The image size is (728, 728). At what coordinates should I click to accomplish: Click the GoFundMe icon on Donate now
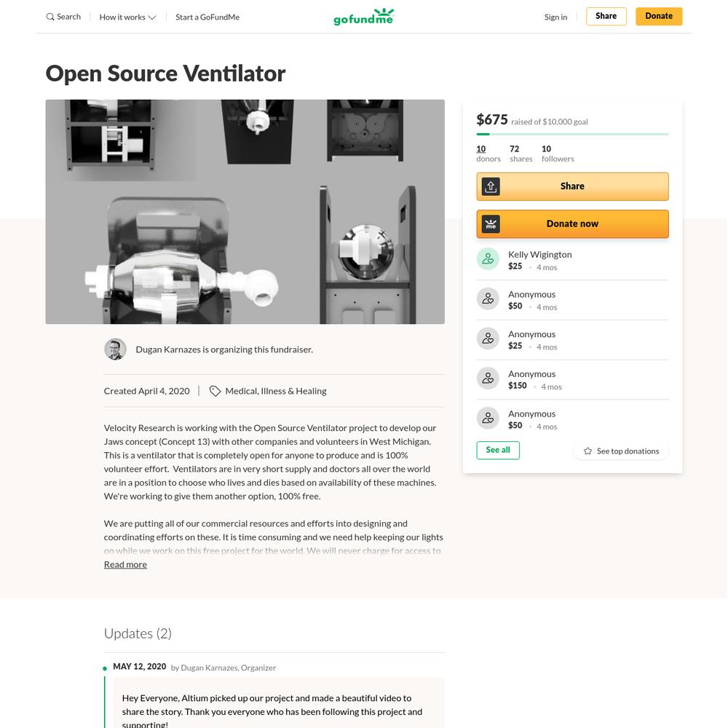pos(491,224)
